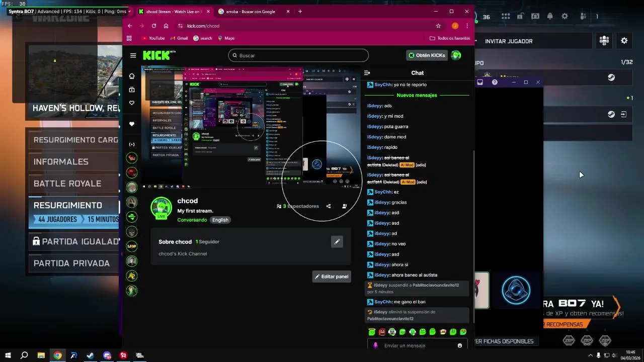The width and height of the screenshot is (644, 362).
Task: Open Chrome three-dot menu
Action: pos(467,26)
